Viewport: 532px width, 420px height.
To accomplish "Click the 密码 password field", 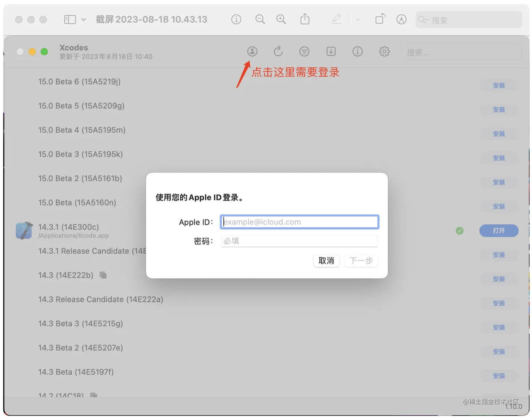I will tap(299, 241).
